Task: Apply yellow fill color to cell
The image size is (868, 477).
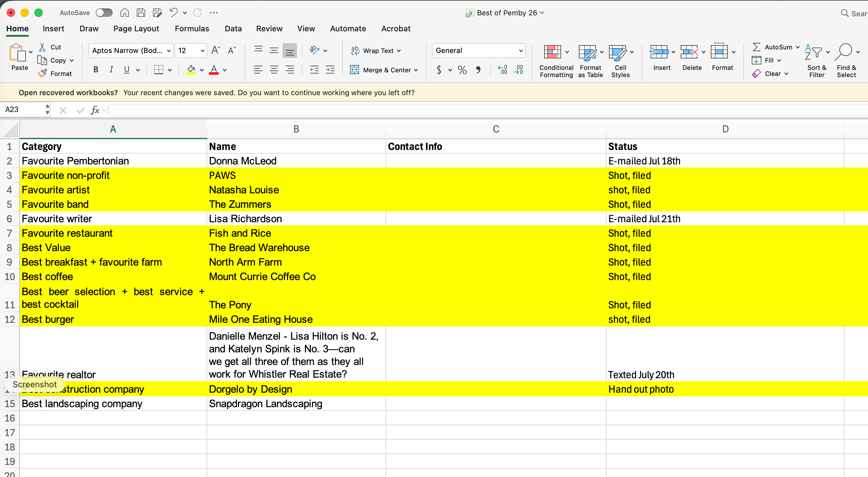Action: (x=191, y=70)
